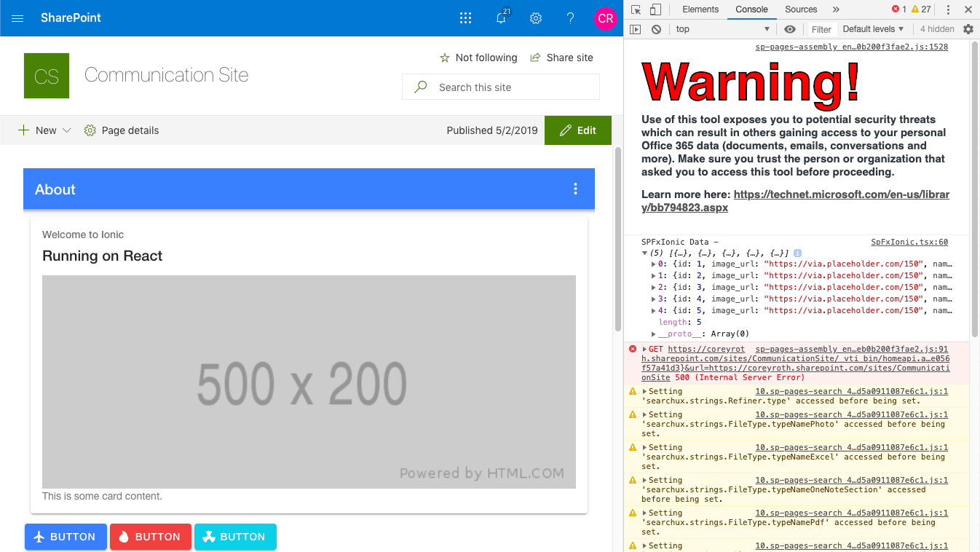Click the green Edit button
This screenshot has width=980, height=552.
pyautogui.click(x=578, y=130)
